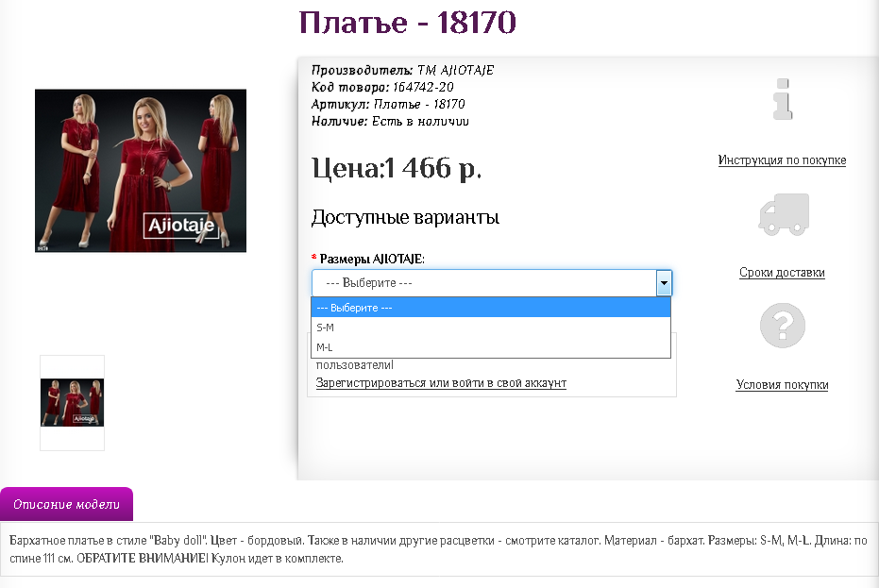Click the small dress thumbnail below
The image size is (879, 588).
pos(73,402)
